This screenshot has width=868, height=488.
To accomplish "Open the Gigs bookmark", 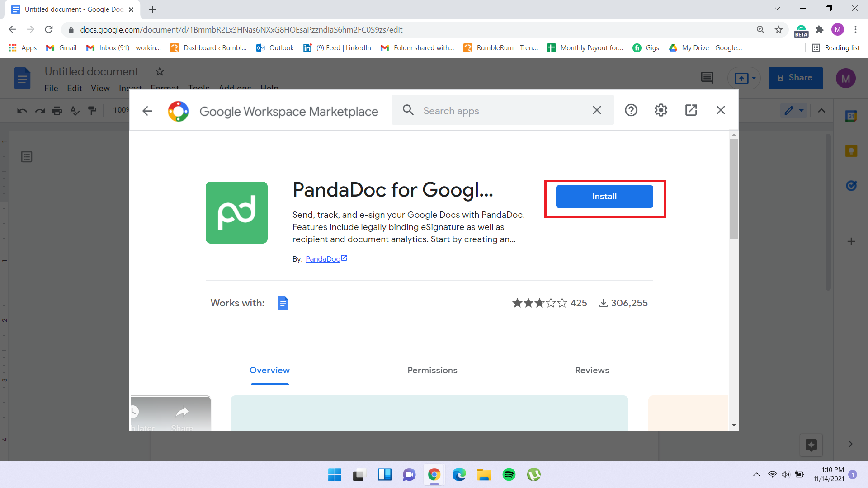I will [646, 48].
